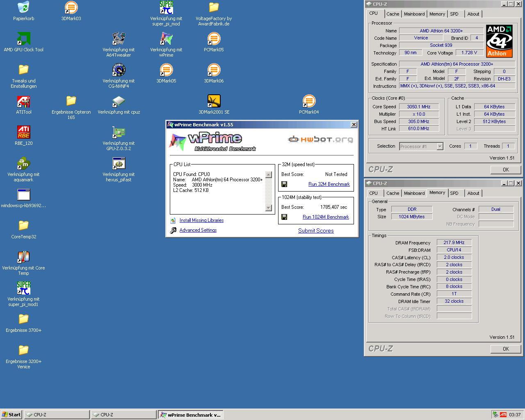Click the CPU List scrollbar down arrow
This screenshot has height=420, width=525.
point(269,208)
